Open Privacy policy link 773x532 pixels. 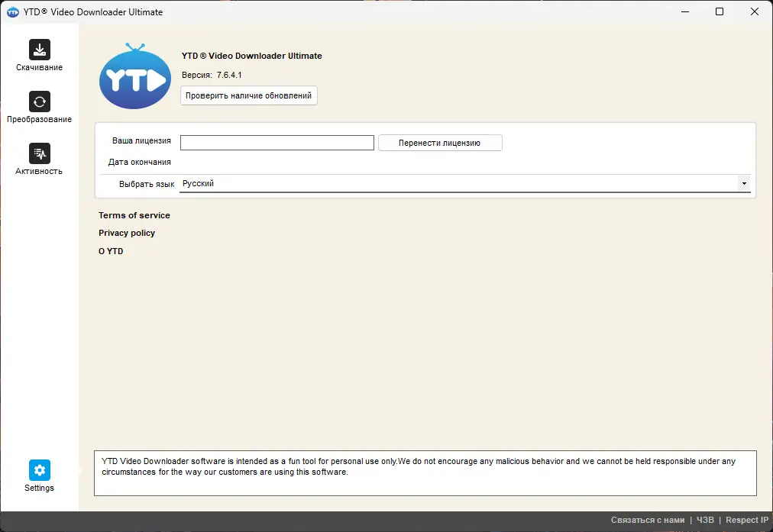[127, 233]
